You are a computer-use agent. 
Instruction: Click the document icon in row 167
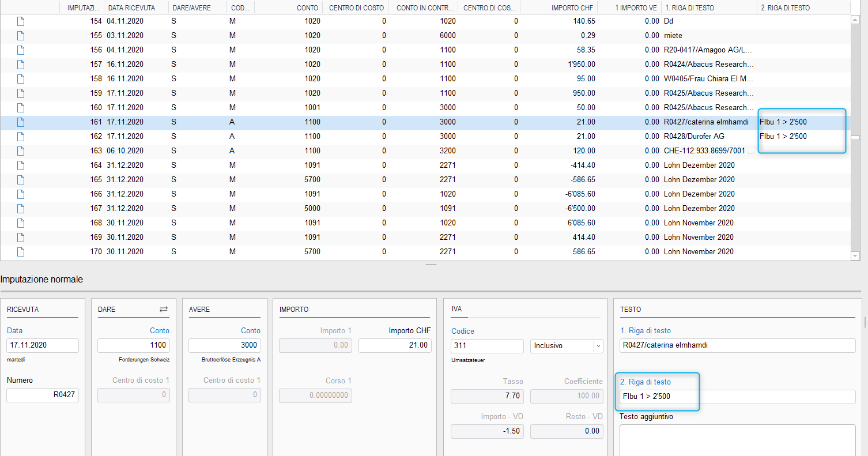pos(21,208)
